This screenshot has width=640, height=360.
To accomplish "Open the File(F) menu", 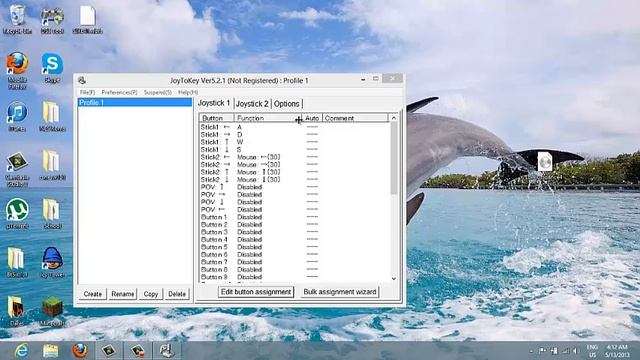I will click(87, 93).
